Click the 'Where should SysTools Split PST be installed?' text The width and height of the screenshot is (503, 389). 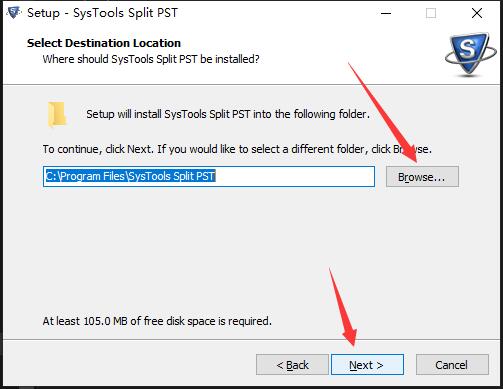pyautogui.click(x=151, y=59)
